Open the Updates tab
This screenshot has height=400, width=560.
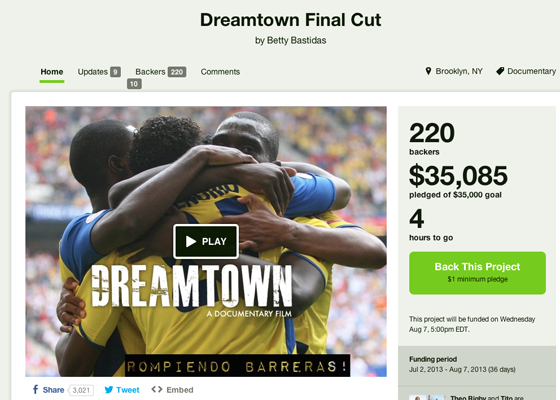point(92,72)
